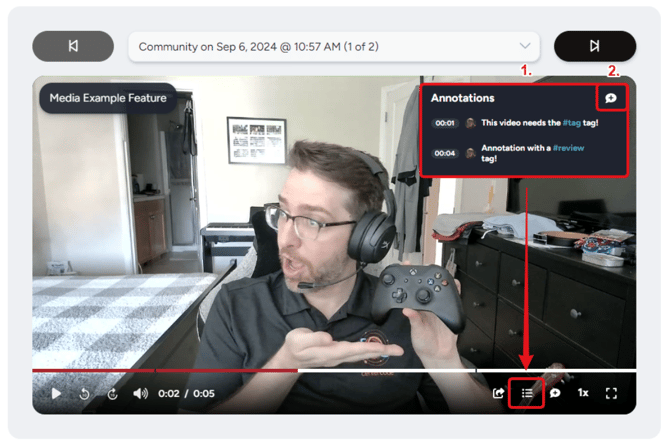Add new annotation from Annotations panel header

(x=610, y=98)
